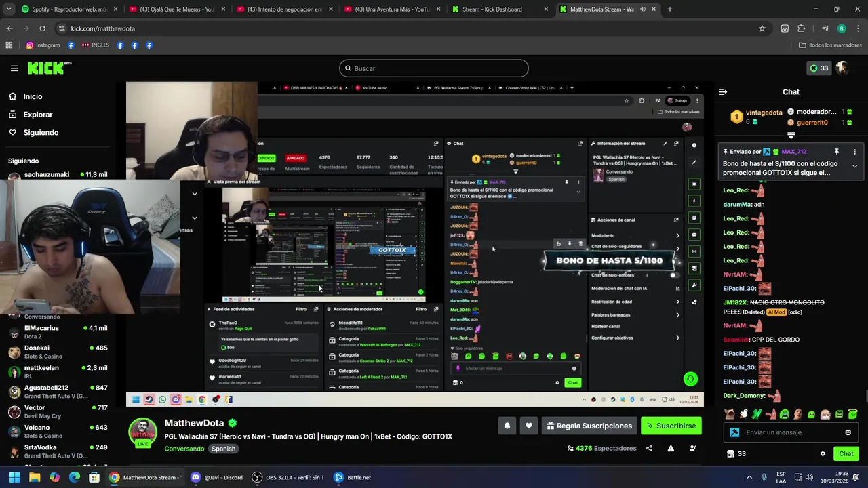Expand the chat leaderboard handle
The height and width of the screenshot is (488, 868).
point(791,136)
